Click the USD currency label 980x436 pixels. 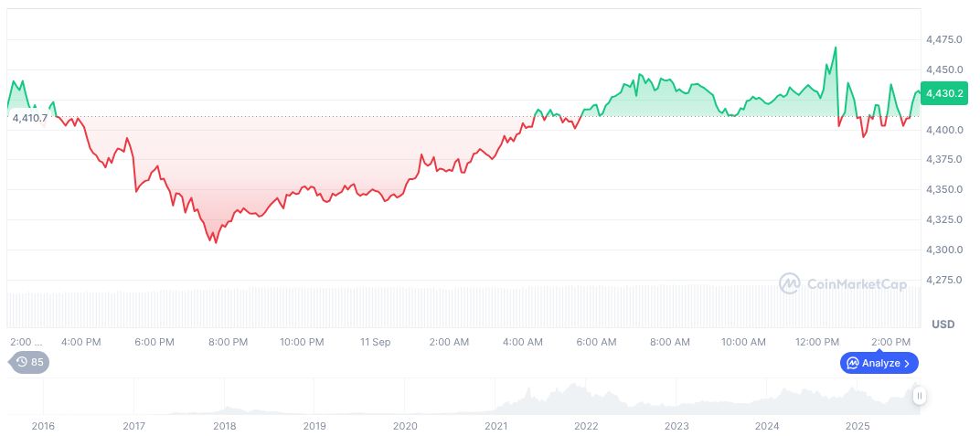click(x=943, y=324)
